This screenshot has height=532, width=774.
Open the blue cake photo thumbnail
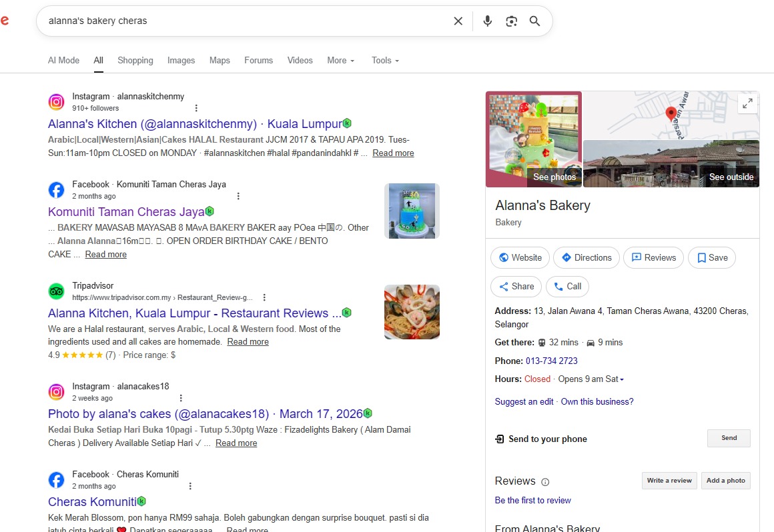412,210
